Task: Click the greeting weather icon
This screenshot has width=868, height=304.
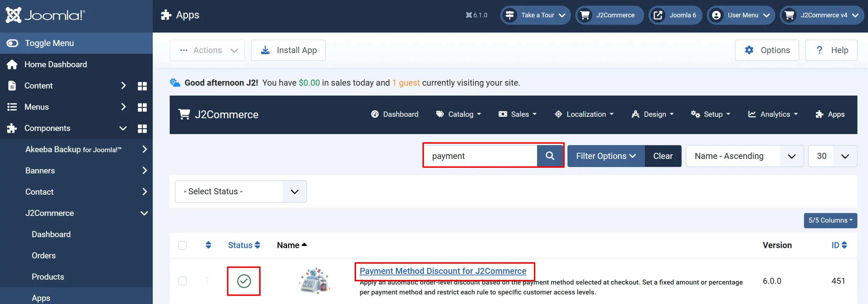Action: pos(175,82)
